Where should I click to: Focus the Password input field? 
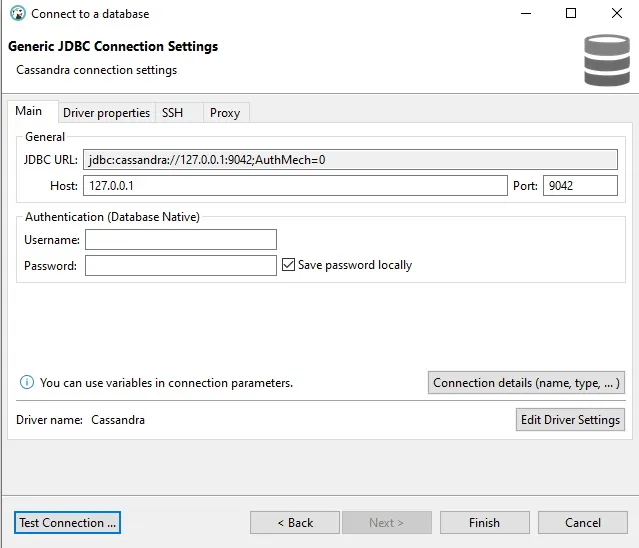181,266
